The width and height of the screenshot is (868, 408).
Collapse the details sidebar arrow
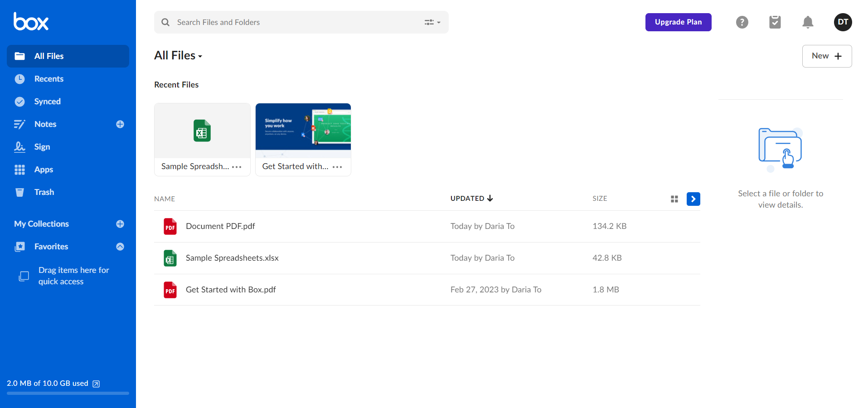point(693,199)
